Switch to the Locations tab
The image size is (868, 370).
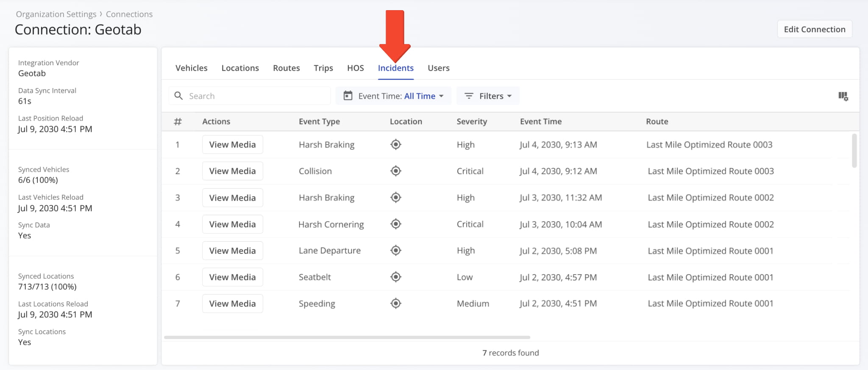tap(240, 68)
